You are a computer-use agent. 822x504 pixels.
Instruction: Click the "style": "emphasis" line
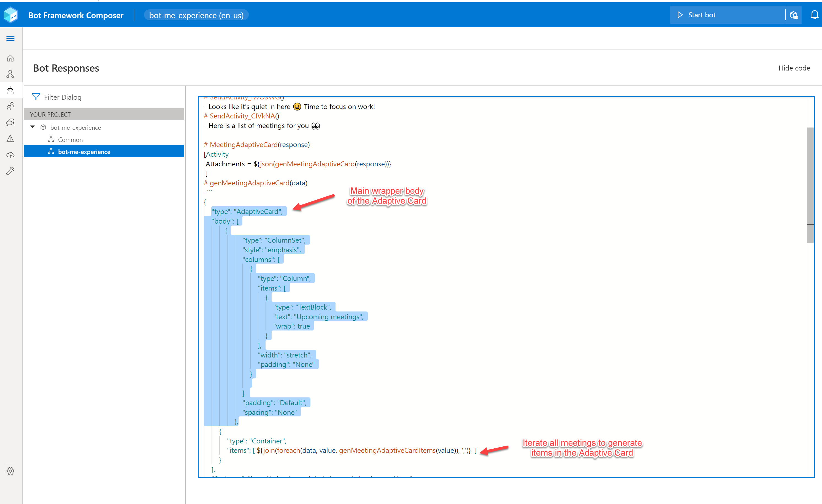click(x=272, y=250)
